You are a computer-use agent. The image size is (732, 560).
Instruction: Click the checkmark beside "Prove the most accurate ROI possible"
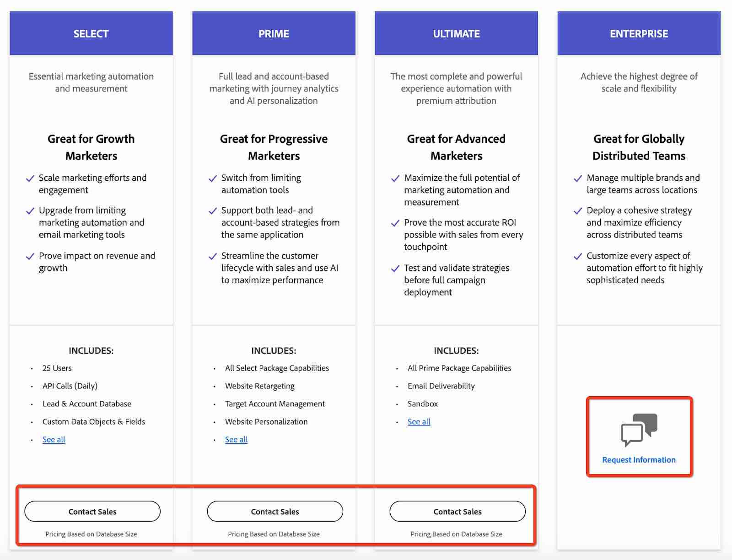(x=395, y=223)
